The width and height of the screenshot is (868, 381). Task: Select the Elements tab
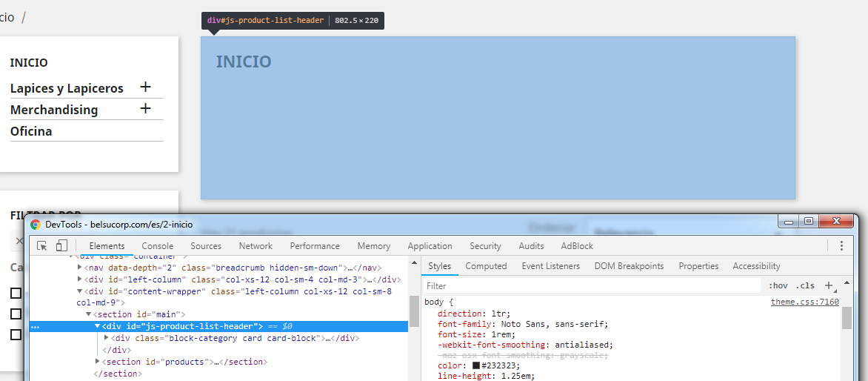(x=107, y=246)
